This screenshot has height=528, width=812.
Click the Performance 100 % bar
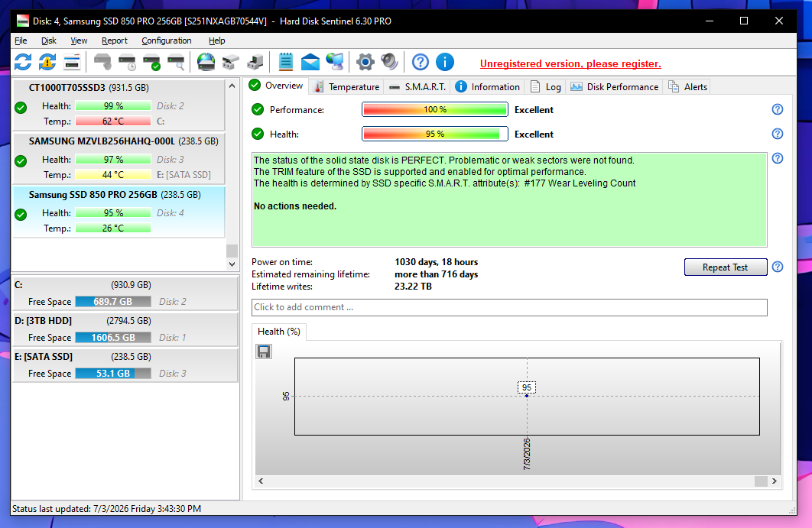[x=434, y=109]
